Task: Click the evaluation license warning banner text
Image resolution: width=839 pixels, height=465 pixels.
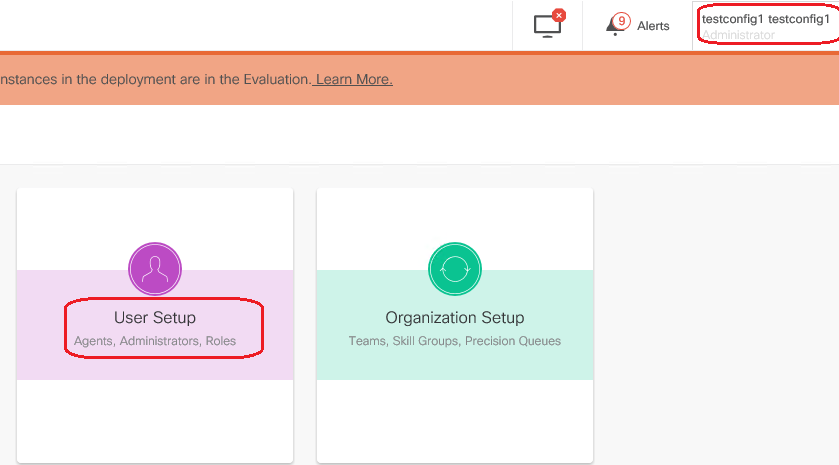Action: click(x=156, y=79)
